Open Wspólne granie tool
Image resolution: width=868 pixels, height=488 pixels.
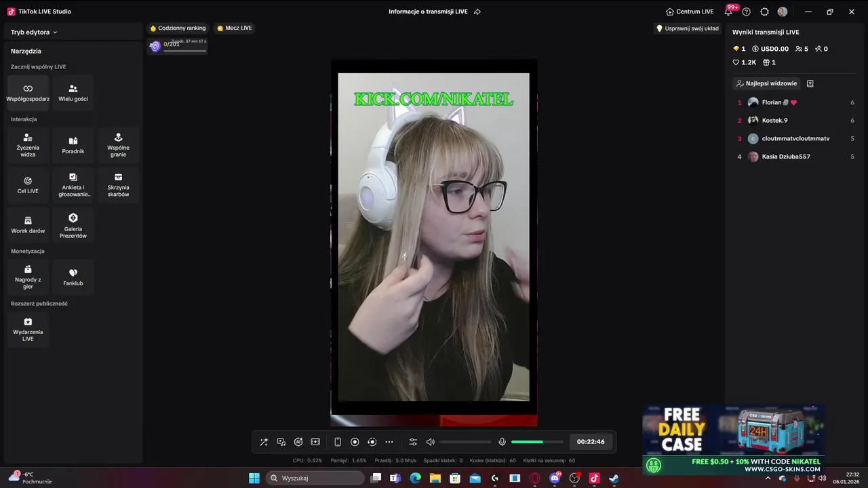click(118, 145)
